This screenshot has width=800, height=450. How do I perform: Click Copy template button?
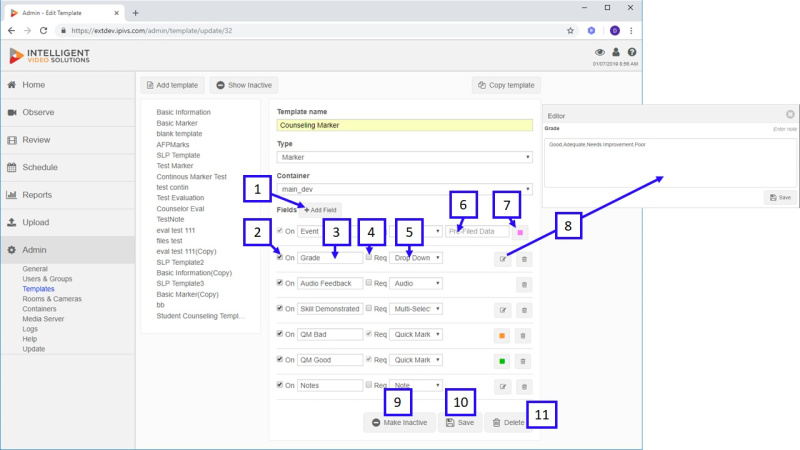pyautogui.click(x=506, y=85)
